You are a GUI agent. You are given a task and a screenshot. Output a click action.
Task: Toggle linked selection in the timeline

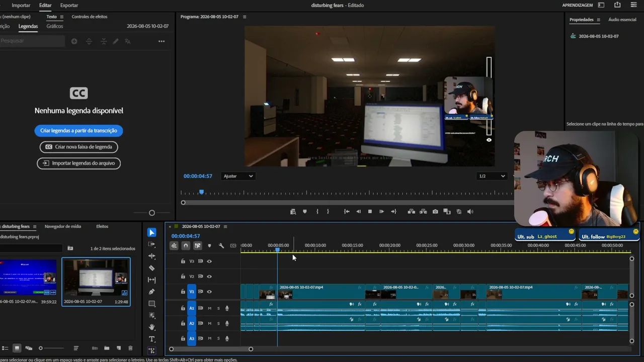198,245
